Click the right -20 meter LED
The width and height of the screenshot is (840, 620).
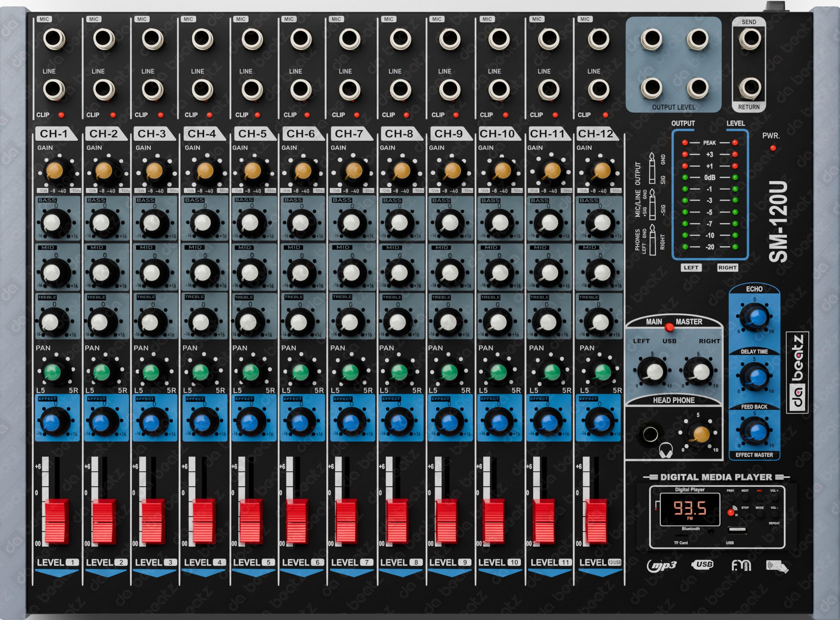tap(735, 247)
